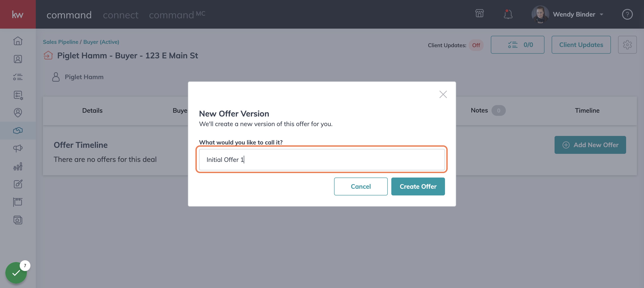Switch to the connect app tab
The image size is (644, 288).
click(x=121, y=15)
